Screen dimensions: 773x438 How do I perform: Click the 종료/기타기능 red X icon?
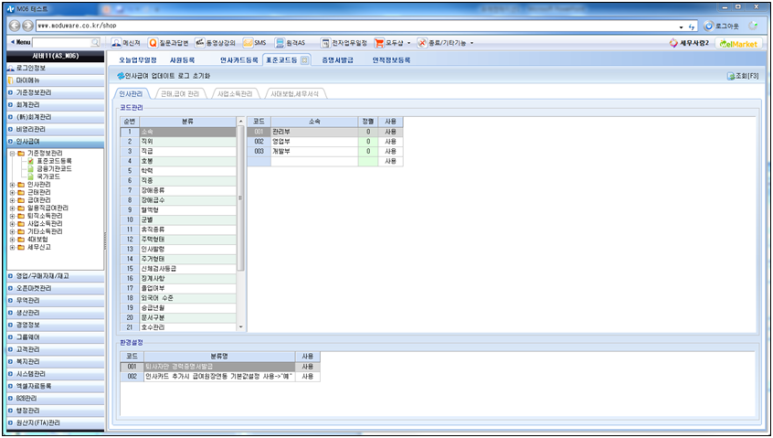[422, 43]
